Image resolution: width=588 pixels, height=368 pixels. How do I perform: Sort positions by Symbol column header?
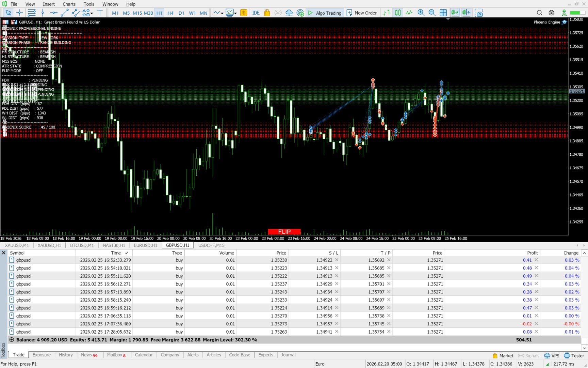coord(17,253)
